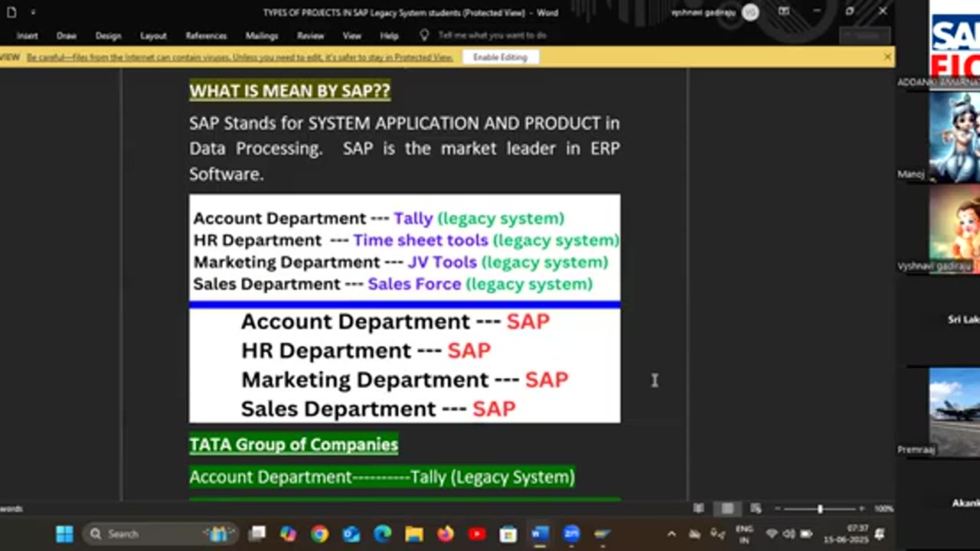Dismiss the Protected View warning bar
Screen dimensions: 980x551
click(887, 57)
